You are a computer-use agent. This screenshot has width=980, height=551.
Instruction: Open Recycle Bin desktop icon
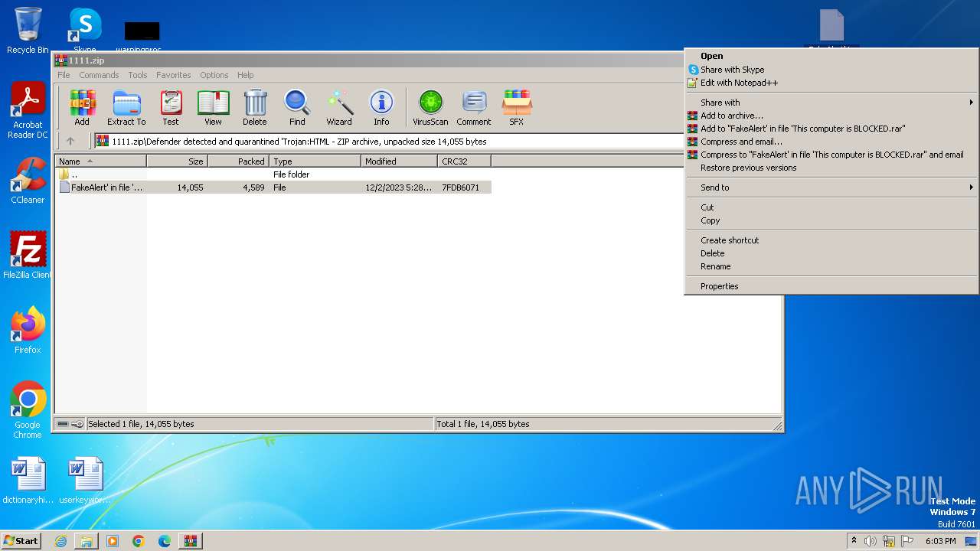(28, 31)
